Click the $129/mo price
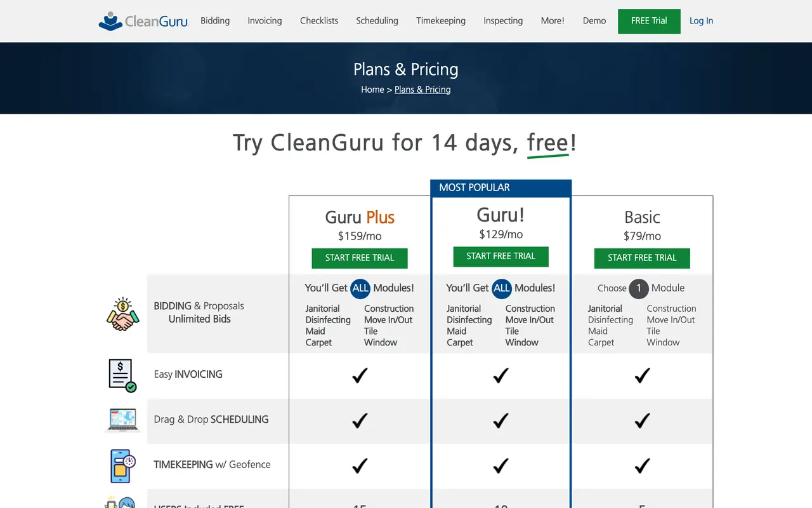This screenshot has height=508, width=812. pos(501,234)
